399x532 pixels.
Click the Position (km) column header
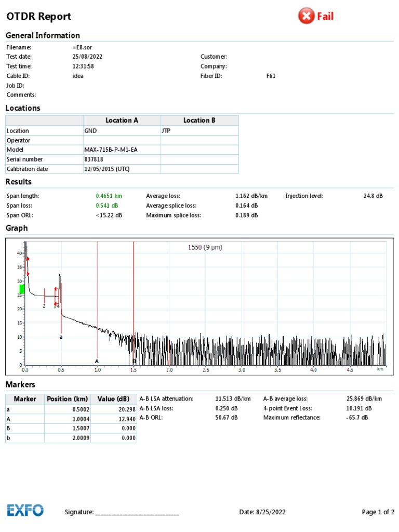(67, 399)
